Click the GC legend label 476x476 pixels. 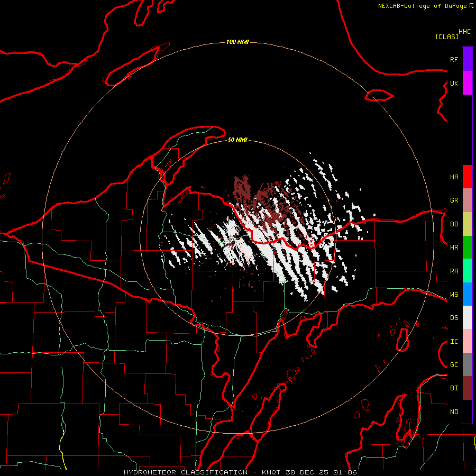pos(454,365)
